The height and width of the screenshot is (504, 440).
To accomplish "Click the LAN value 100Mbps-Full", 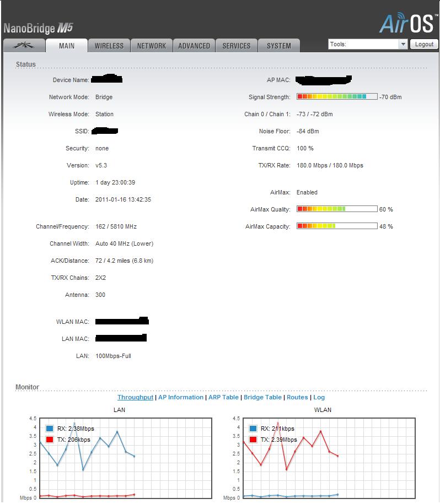I will point(113,356).
